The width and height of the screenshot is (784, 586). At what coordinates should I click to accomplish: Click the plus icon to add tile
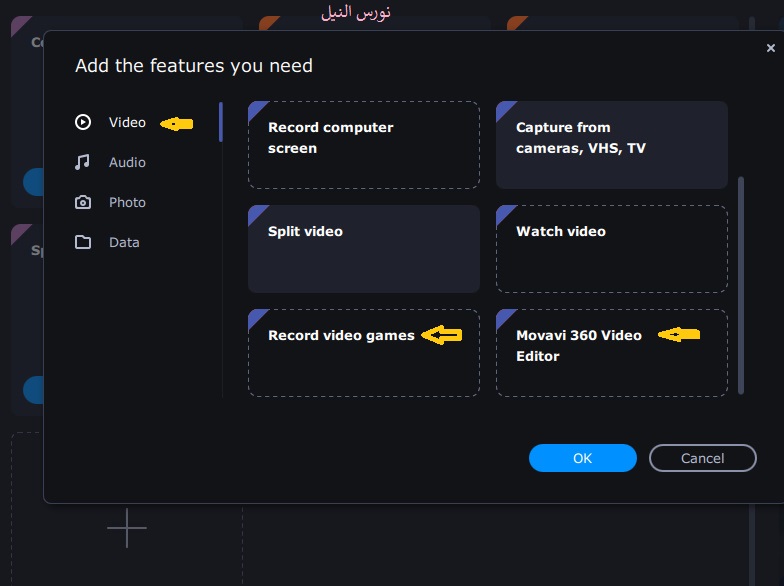click(127, 527)
